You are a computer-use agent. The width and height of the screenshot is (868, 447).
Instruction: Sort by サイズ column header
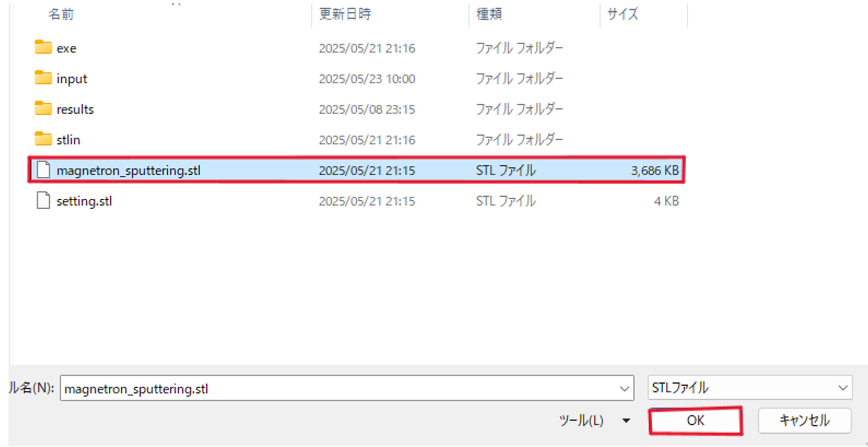(x=622, y=14)
